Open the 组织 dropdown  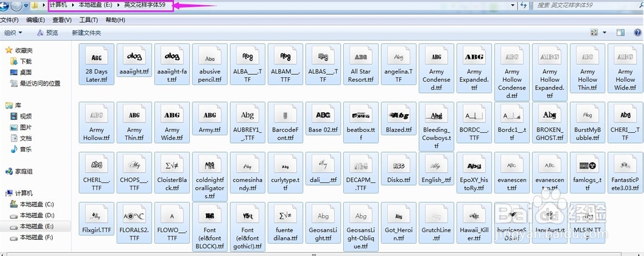(x=13, y=32)
